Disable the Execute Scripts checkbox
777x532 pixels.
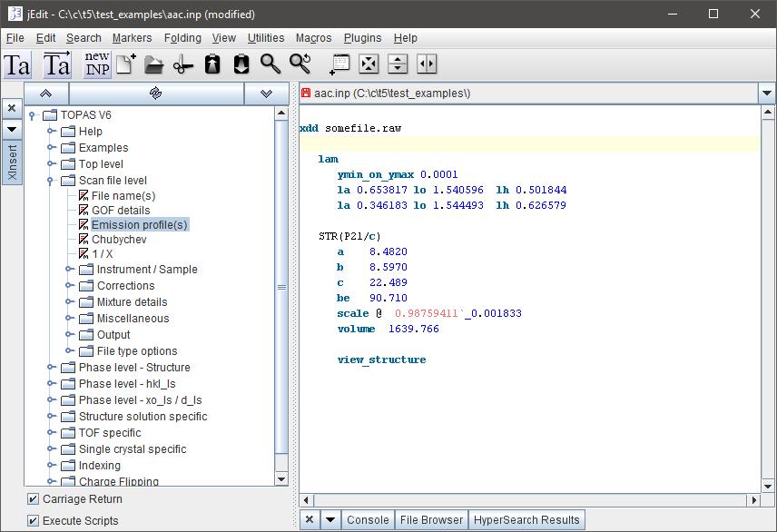point(34,521)
